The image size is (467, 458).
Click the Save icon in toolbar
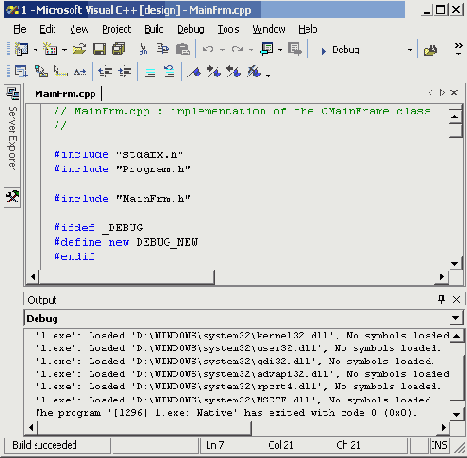pos(99,49)
